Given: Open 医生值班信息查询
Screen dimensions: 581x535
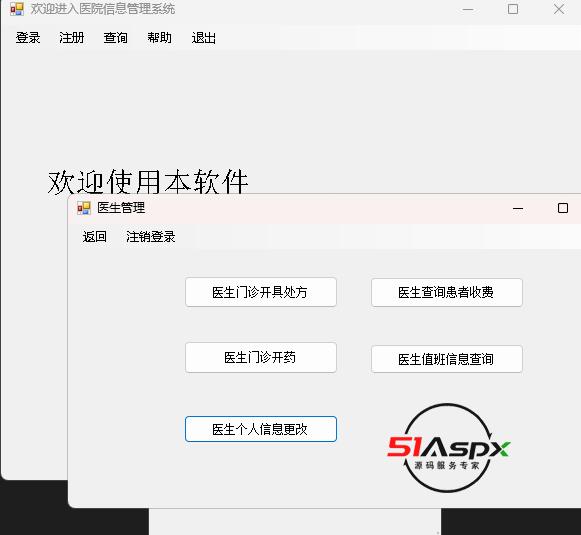Looking at the screenshot, I should click(446, 359).
